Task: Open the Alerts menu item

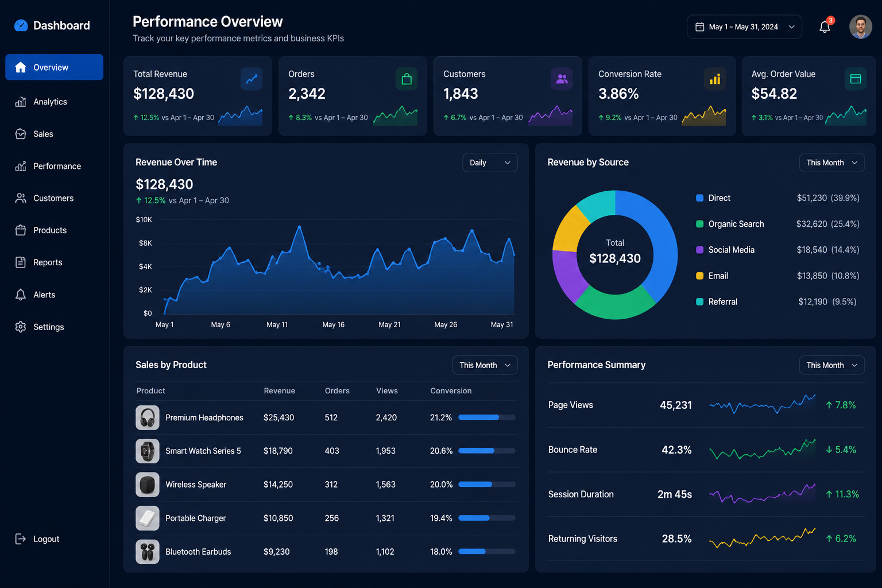Action: click(x=55, y=295)
